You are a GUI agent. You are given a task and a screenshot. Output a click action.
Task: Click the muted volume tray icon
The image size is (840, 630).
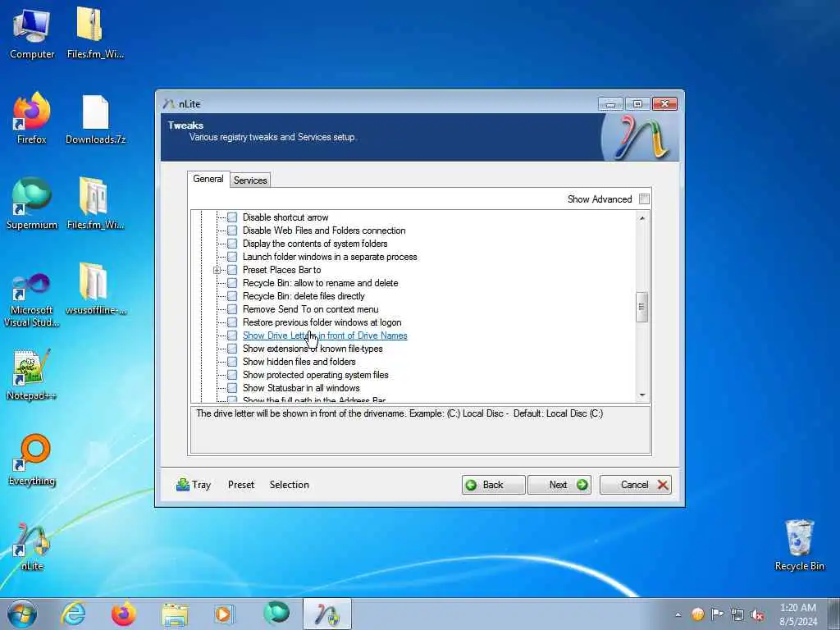pos(757,614)
